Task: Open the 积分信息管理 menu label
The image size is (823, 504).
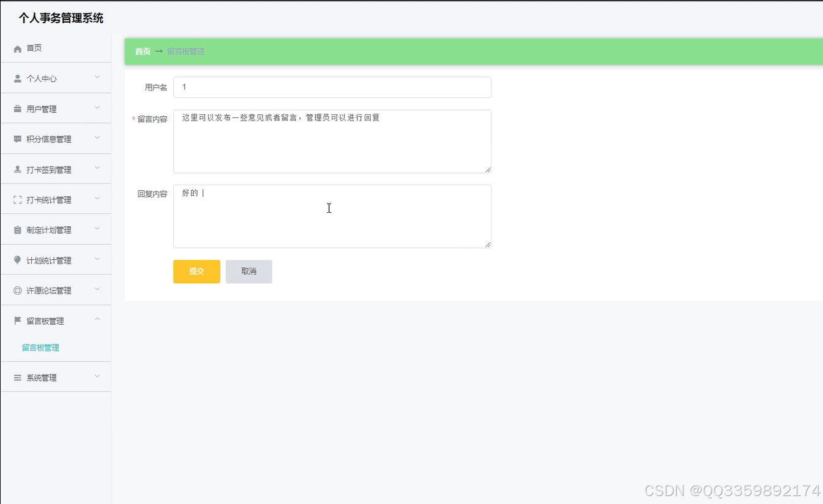Action: pos(49,139)
